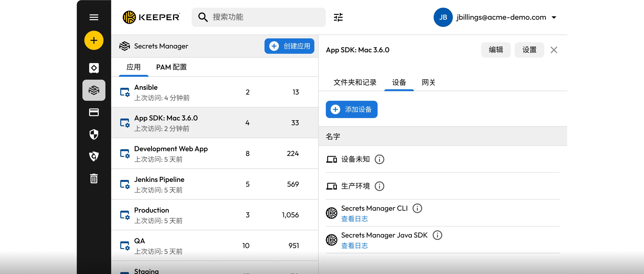Image resolution: width=644 pixels, height=274 pixels.
Task: Click the 设置 button
Action: (x=529, y=50)
